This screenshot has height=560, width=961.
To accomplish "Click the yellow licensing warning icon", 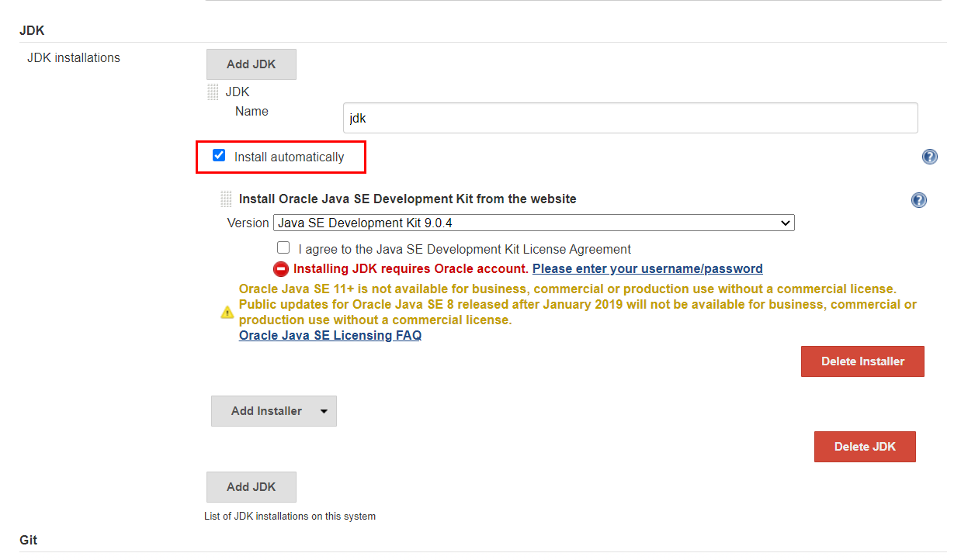I will click(x=227, y=312).
